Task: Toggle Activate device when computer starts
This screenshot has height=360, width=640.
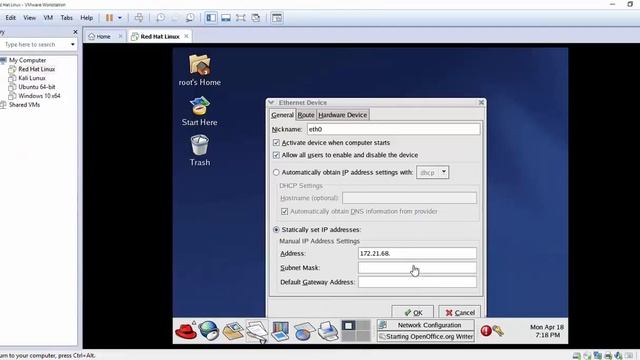Action: coord(276,142)
